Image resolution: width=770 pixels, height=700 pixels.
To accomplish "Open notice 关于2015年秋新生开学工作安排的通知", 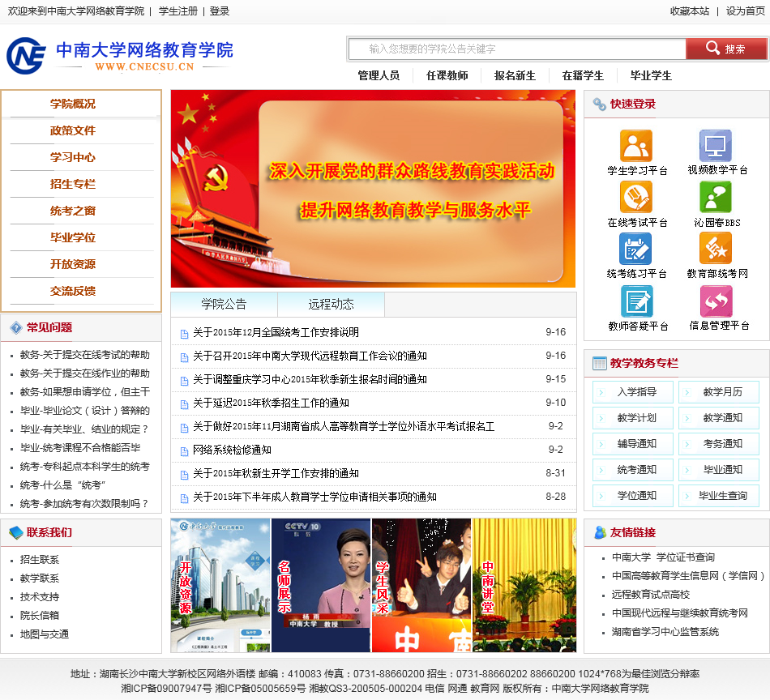I will [x=276, y=474].
